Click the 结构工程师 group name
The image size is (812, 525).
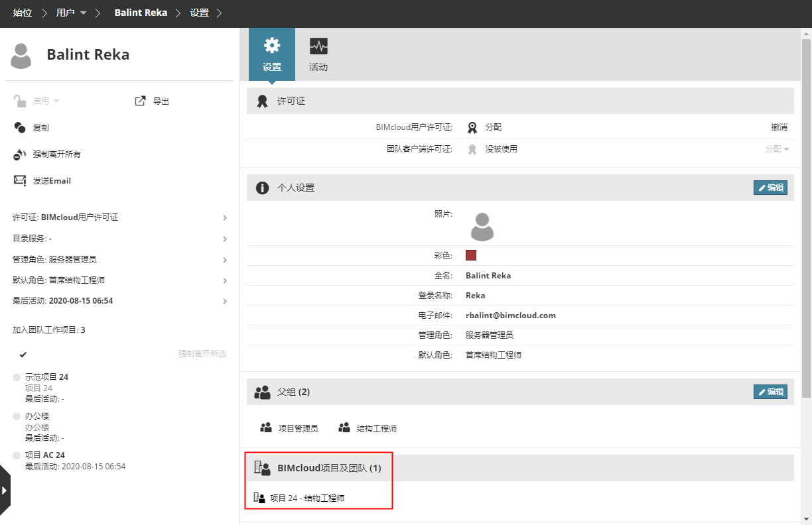(x=377, y=429)
